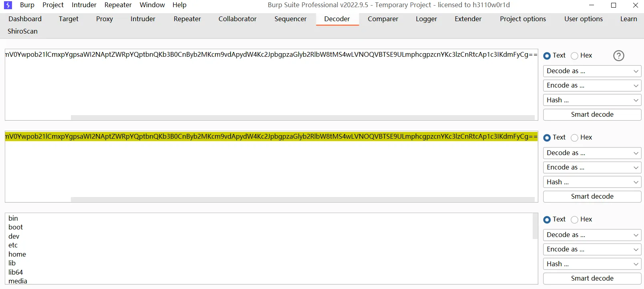This screenshot has width=644, height=289.
Task: Click the 'bin' line in decoded output
Action: pos(13,218)
